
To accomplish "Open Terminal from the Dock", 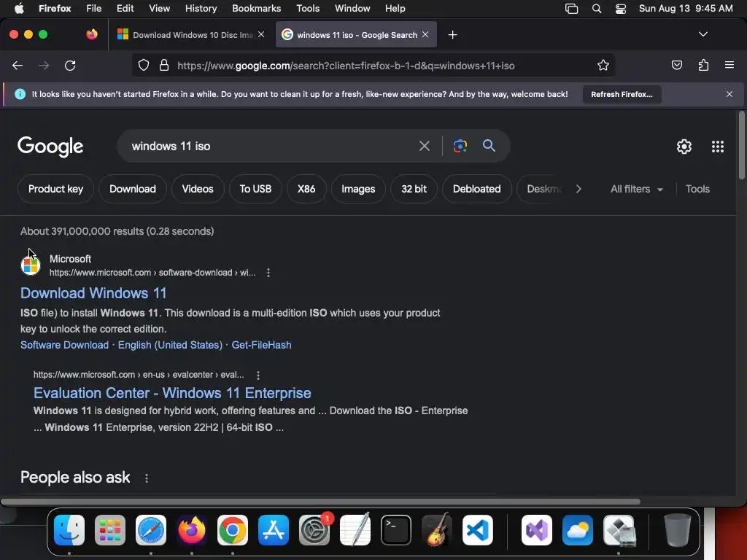I will click(396, 530).
